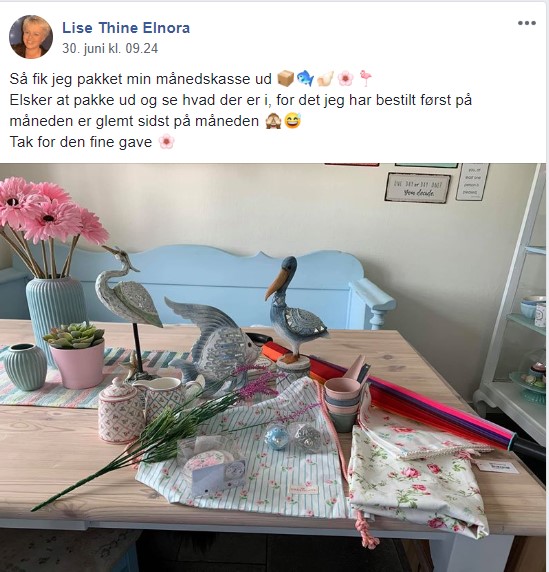
Task: Click the cardboard package emoji
Action: [285, 78]
